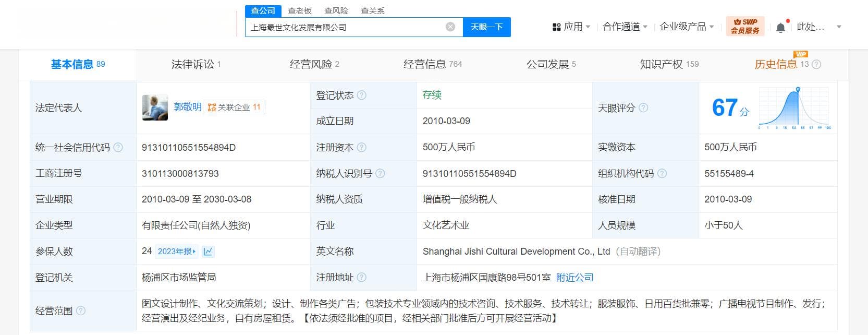Open the 关联企业 11 tag
Viewport: 868px width, 335px height.
[x=234, y=107]
